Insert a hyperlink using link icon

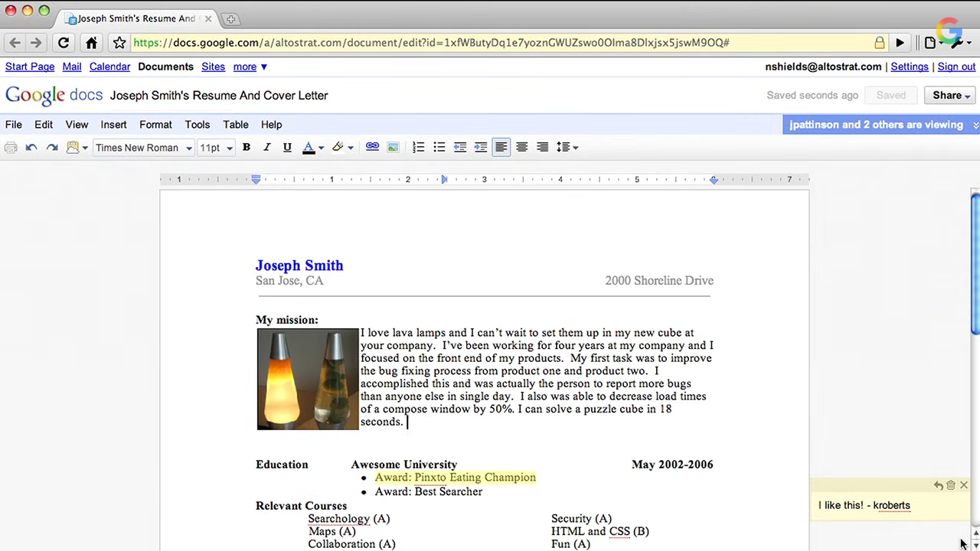coord(372,147)
